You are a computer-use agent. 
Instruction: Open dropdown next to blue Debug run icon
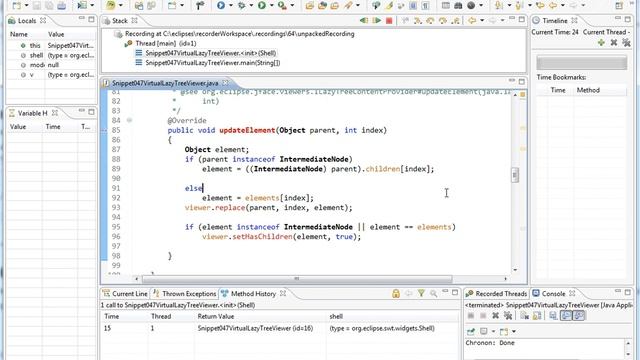231,5
